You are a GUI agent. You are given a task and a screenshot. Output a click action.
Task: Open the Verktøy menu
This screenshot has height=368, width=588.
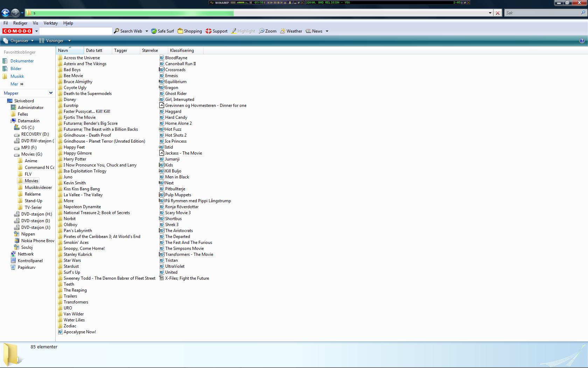click(x=51, y=23)
